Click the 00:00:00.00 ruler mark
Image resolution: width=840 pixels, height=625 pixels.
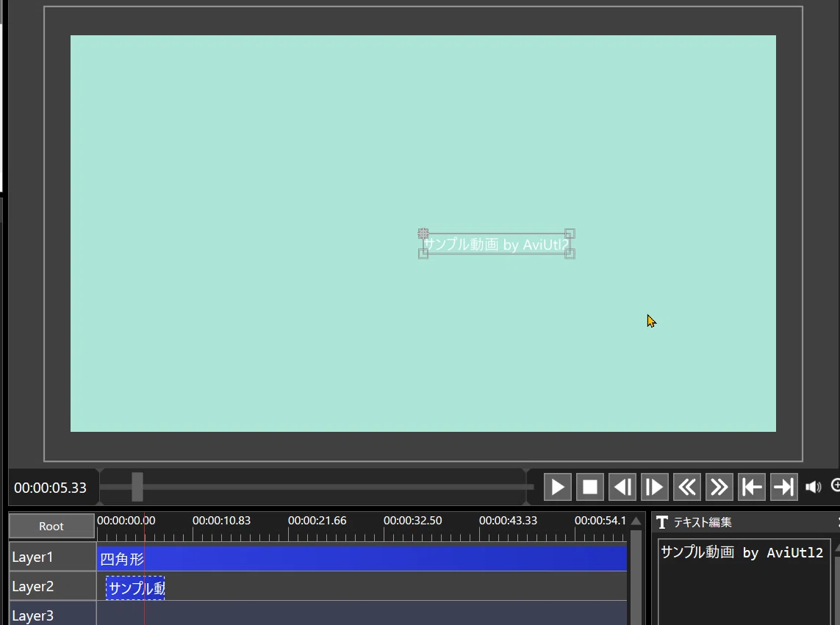126,520
